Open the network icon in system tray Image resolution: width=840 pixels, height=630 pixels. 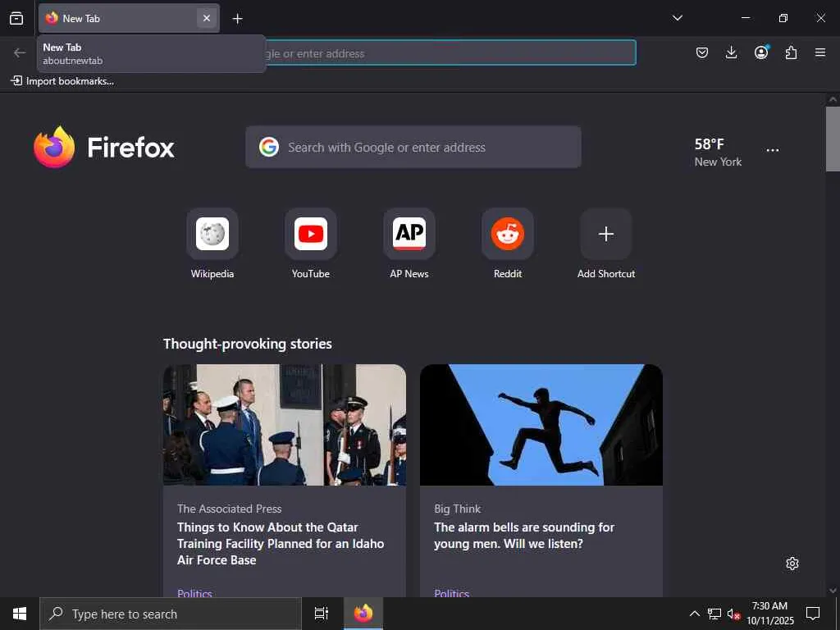coord(714,614)
